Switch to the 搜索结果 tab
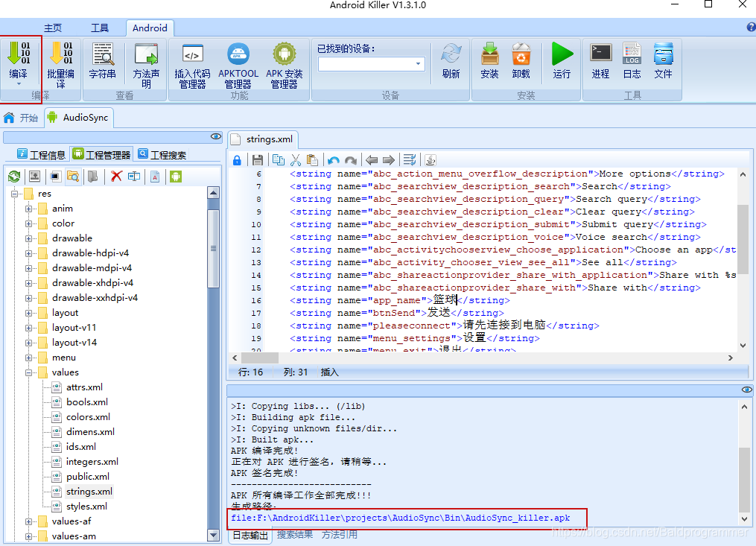Image resolution: width=756 pixels, height=546 pixels. point(295,534)
